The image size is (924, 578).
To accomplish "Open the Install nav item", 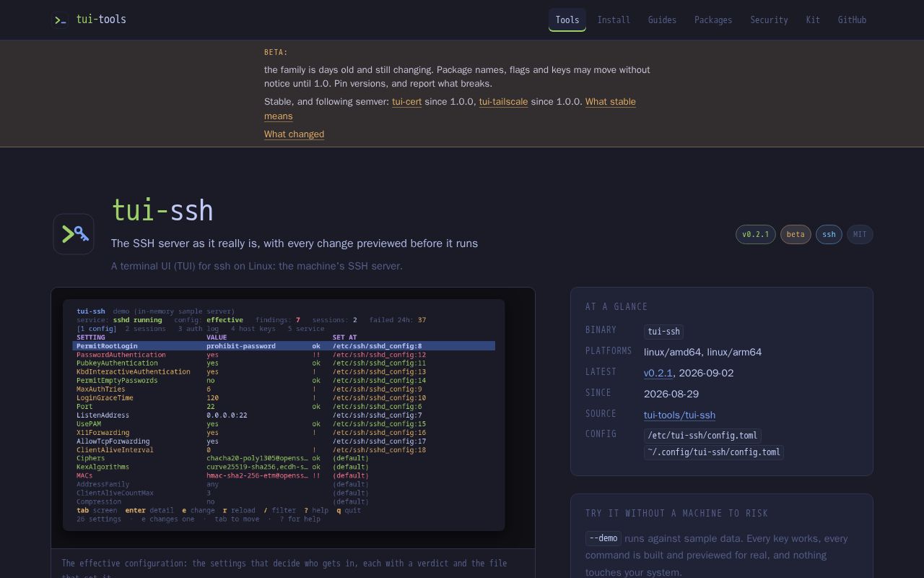I will (x=614, y=20).
